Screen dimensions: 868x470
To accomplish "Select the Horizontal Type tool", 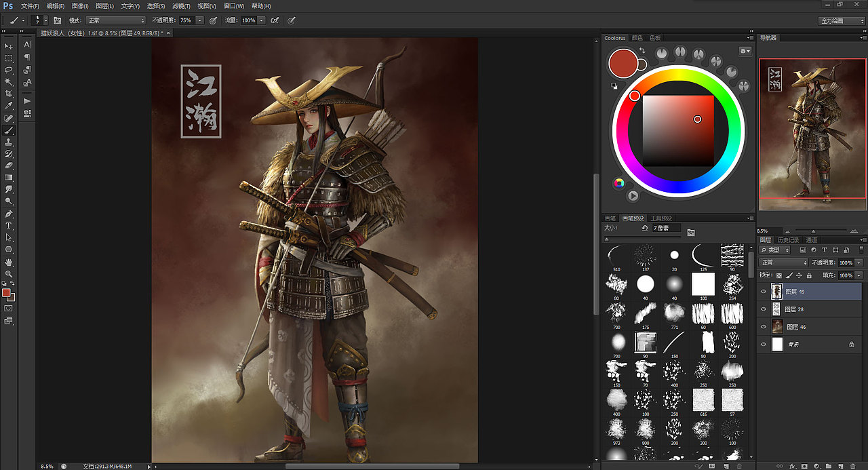I will [x=9, y=225].
